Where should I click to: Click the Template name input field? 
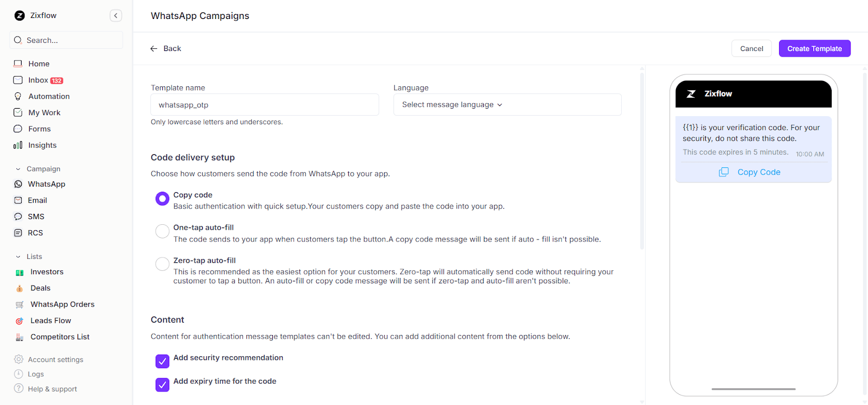coord(264,104)
